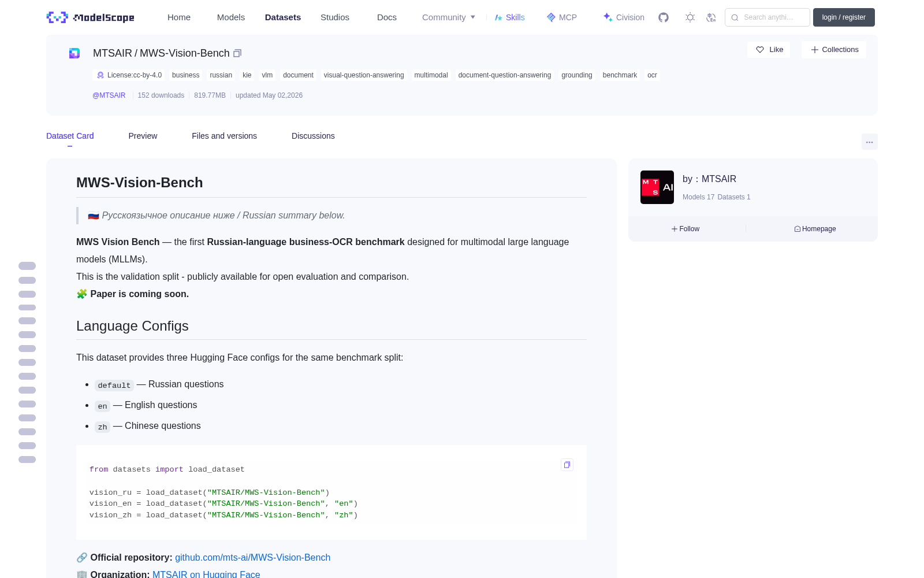Click the 'en' config code label
Screen dimensions: 924x578
point(102,406)
